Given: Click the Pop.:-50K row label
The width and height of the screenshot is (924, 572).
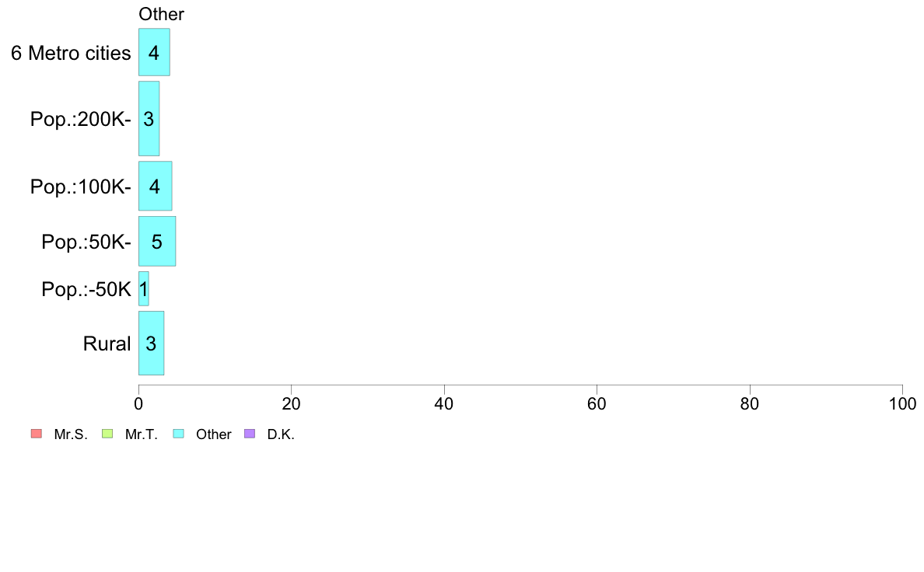Looking at the screenshot, I should [x=86, y=289].
